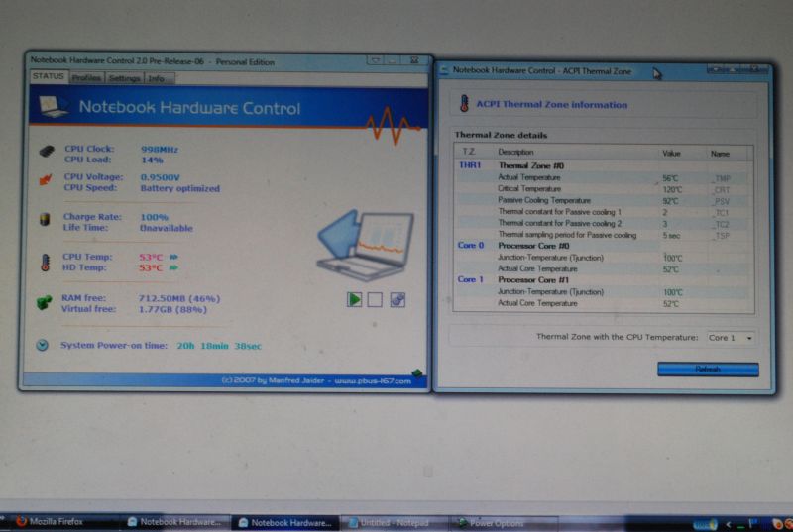Screen dimensions: 793x532
Task: Click the Refresh button
Action: pyautogui.click(x=708, y=370)
